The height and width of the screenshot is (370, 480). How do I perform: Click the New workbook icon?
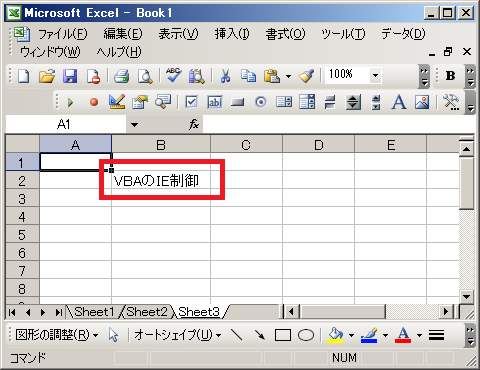pyautogui.click(x=24, y=76)
